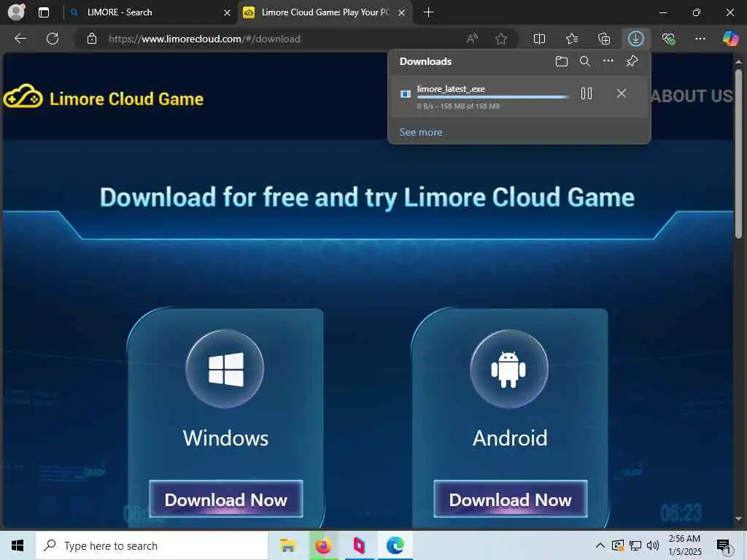View site information lock icon
This screenshot has width=747, height=560.
click(92, 39)
